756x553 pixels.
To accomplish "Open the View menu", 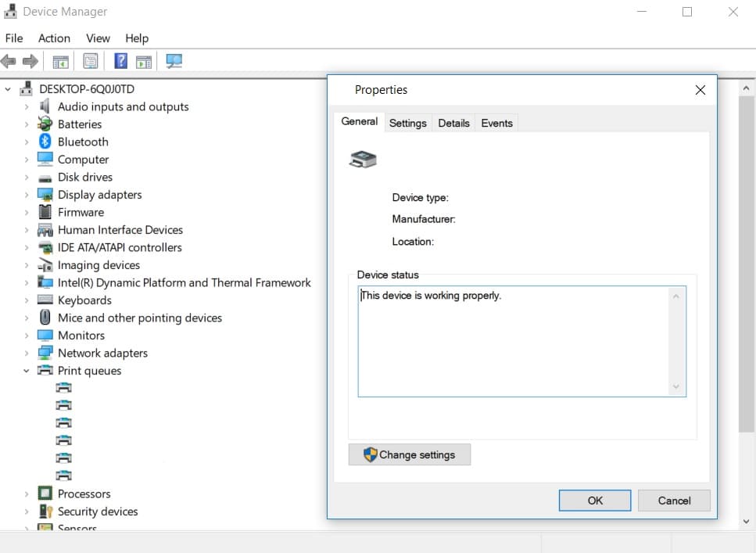I will 98,38.
